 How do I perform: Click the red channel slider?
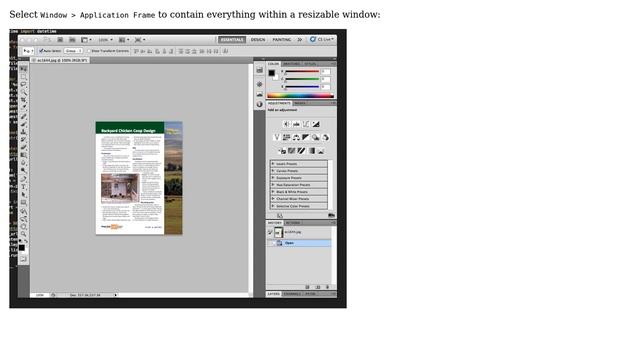pyautogui.click(x=302, y=72)
